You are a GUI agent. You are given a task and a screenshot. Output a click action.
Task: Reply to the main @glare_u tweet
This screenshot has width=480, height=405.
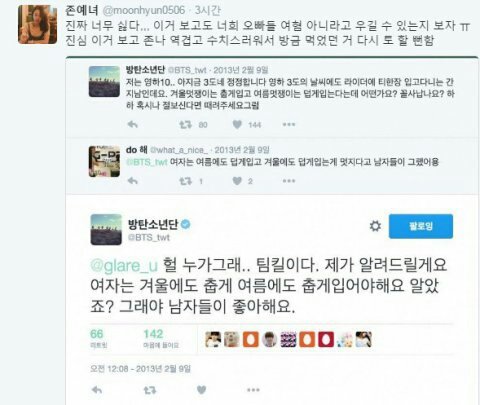pos(97,390)
